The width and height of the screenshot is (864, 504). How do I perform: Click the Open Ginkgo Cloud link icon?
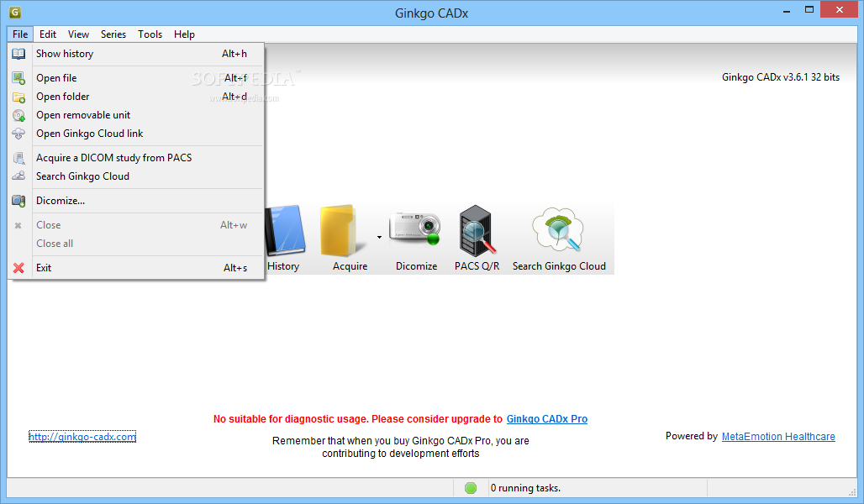[18, 134]
